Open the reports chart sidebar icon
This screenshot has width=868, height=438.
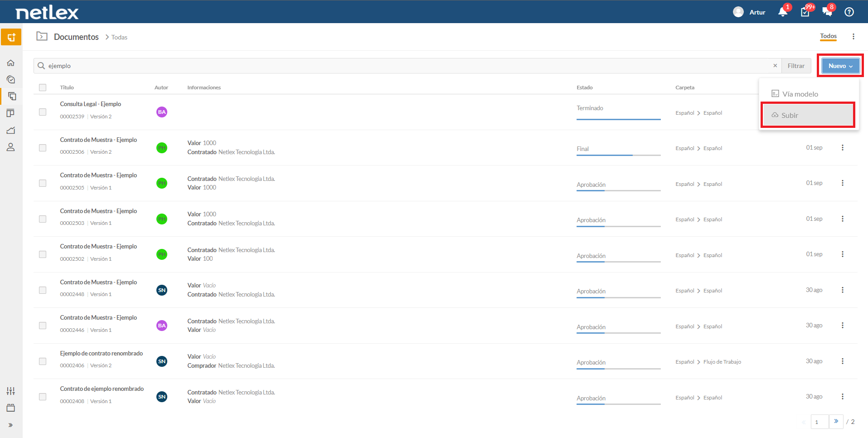(11, 130)
